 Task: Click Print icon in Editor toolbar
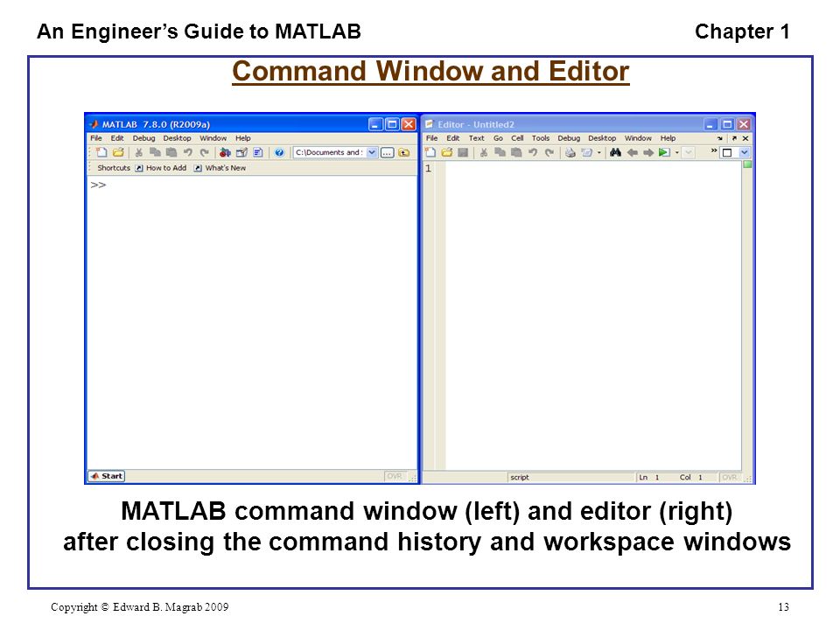click(570, 152)
